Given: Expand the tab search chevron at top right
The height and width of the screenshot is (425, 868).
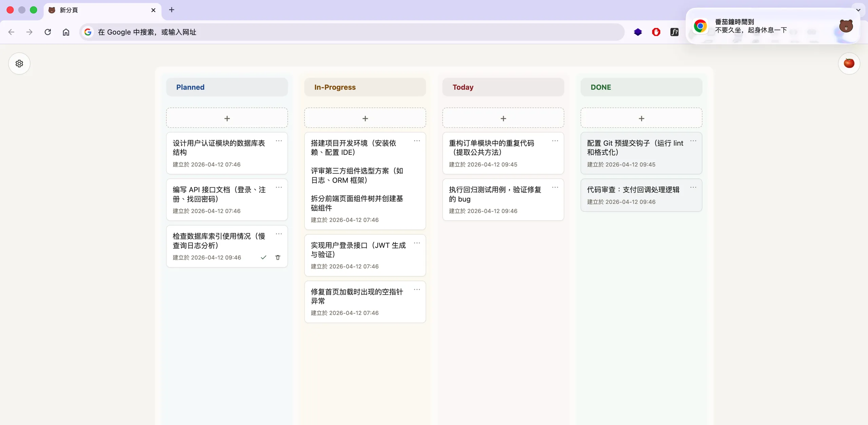Looking at the screenshot, I should click(x=858, y=10).
